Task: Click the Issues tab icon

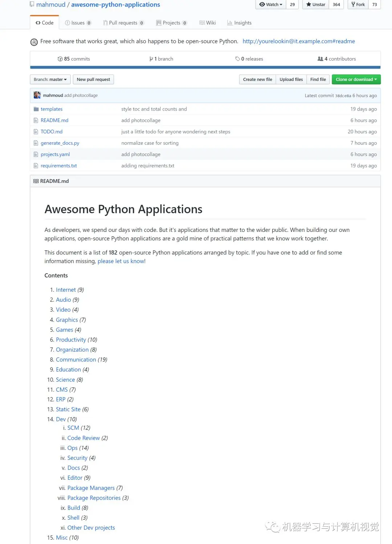Action: click(67, 23)
